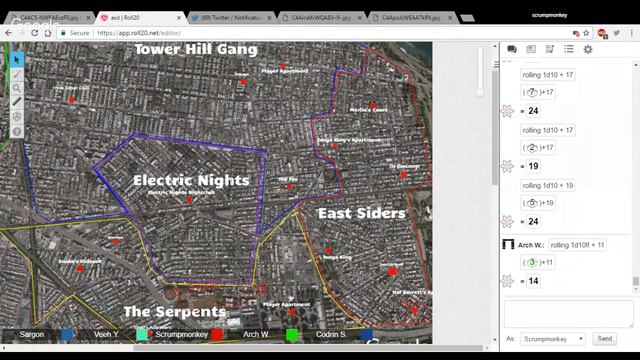Click the 'rolling 1d10ff + 11' roll formula
Viewport: 640px width, 360px height.
[577, 245]
